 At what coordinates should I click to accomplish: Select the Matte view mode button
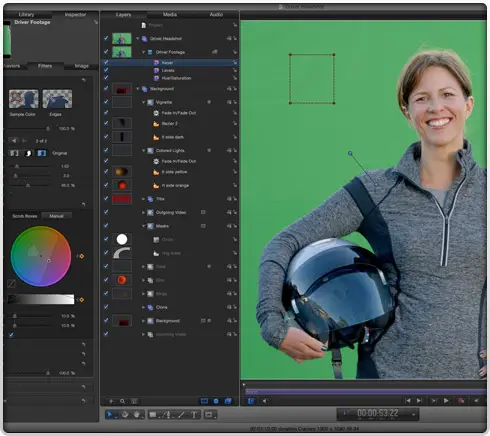[28, 153]
